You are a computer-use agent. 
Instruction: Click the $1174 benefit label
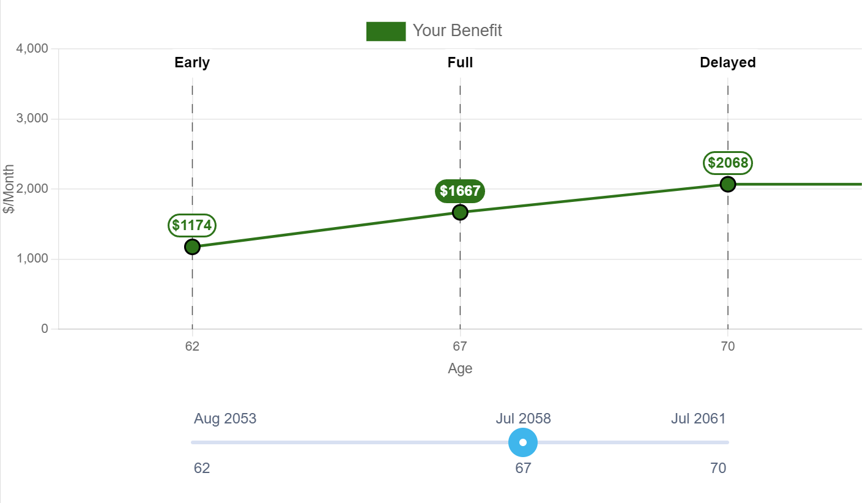click(192, 225)
